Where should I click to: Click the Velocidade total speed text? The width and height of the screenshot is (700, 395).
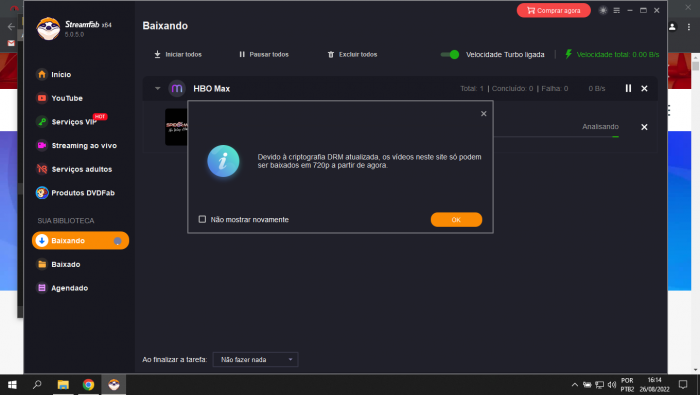(618, 54)
